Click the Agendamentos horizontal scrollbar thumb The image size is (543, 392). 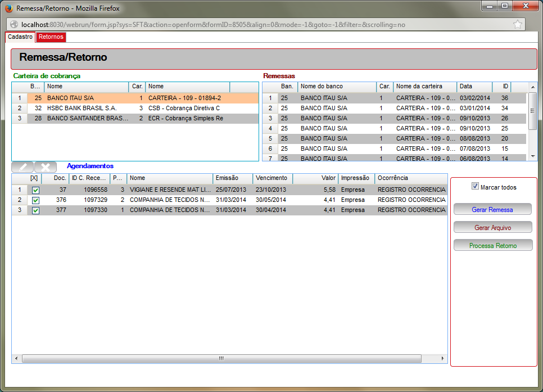click(221, 358)
